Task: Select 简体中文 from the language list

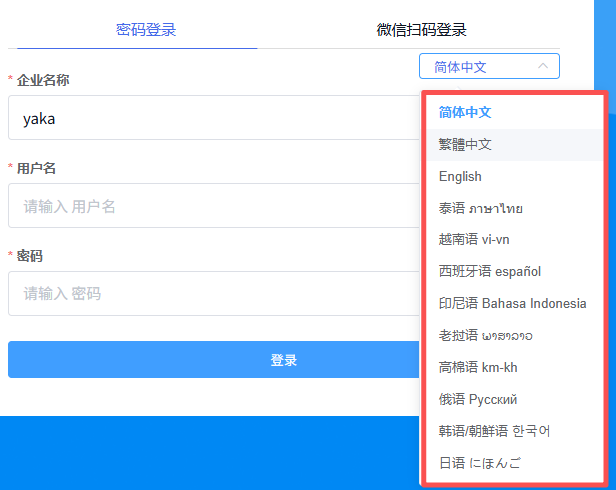Action: (x=465, y=113)
